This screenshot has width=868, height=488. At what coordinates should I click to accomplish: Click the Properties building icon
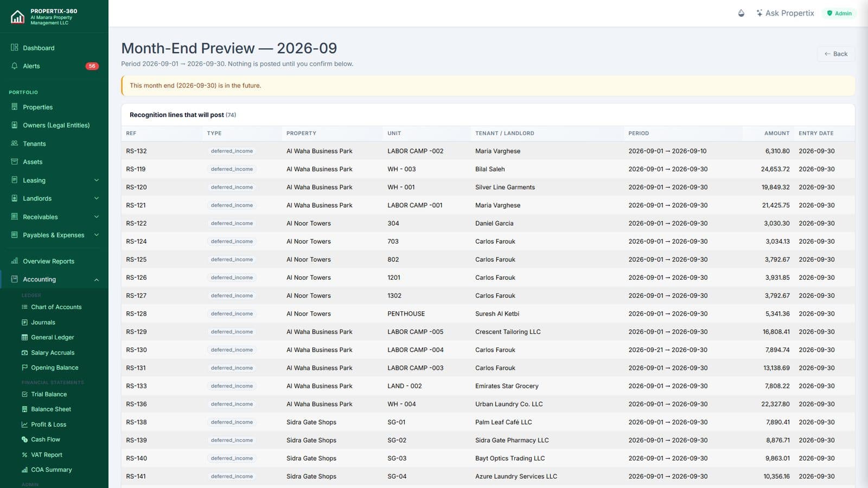tap(15, 107)
